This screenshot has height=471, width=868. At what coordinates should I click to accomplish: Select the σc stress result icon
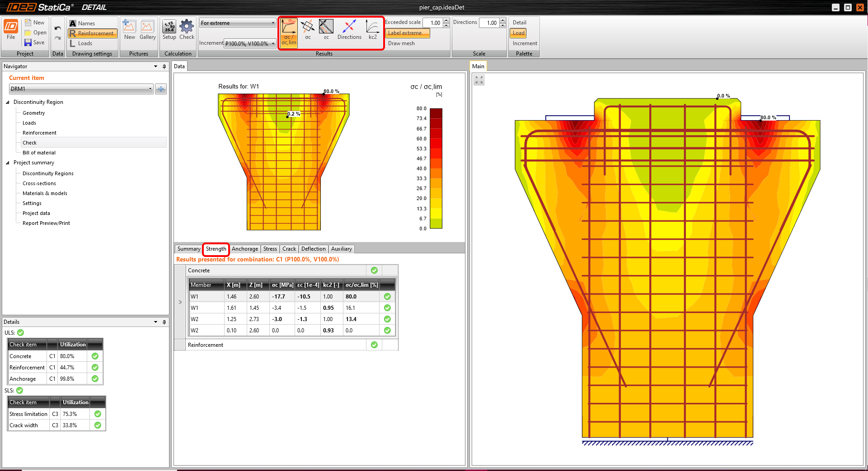(x=308, y=27)
